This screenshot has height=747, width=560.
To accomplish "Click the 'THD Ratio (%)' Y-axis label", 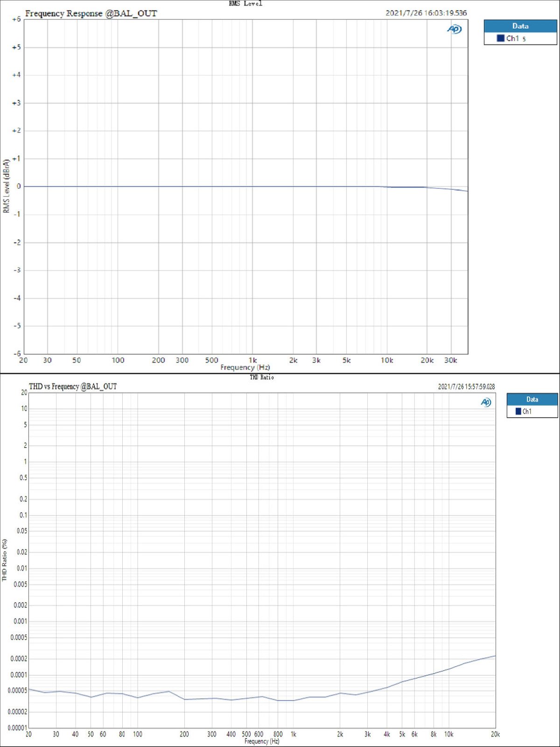I will pyautogui.click(x=5, y=560).
